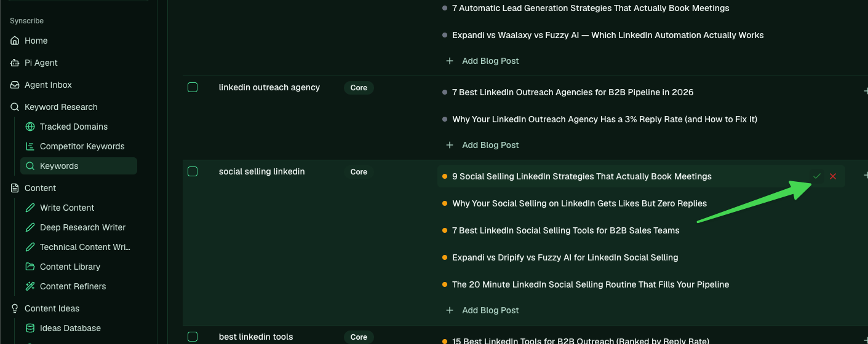The height and width of the screenshot is (344, 868).
Task: Select the linkedin outreach agency checkbox
Action: (193, 87)
